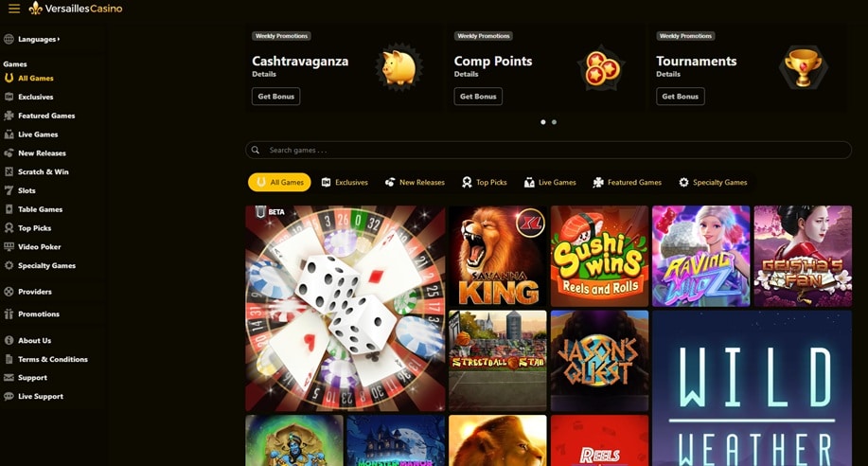Open the hamburger menu icon

14,9
